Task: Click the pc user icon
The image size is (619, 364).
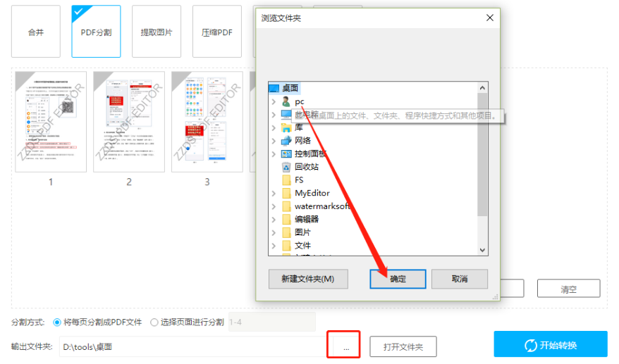Action: point(286,101)
